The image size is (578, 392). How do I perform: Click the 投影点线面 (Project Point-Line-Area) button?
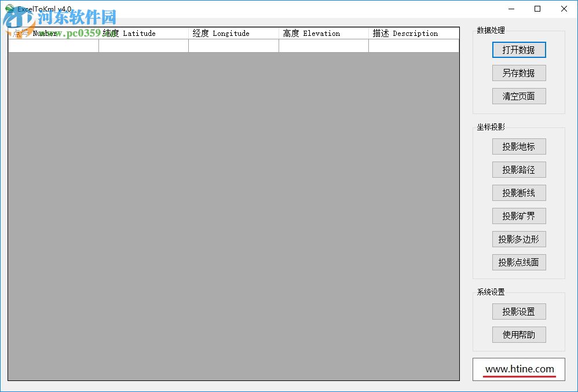pos(518,262)
